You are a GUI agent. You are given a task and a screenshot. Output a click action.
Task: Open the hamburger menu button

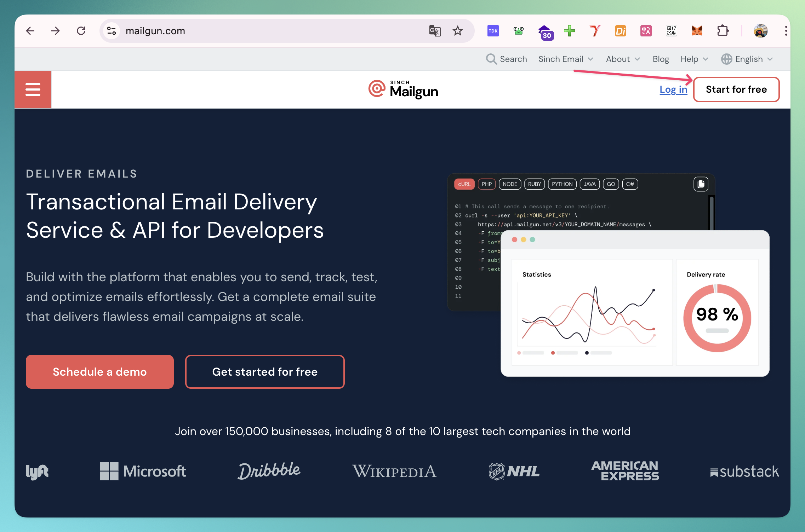click(33, 89)
